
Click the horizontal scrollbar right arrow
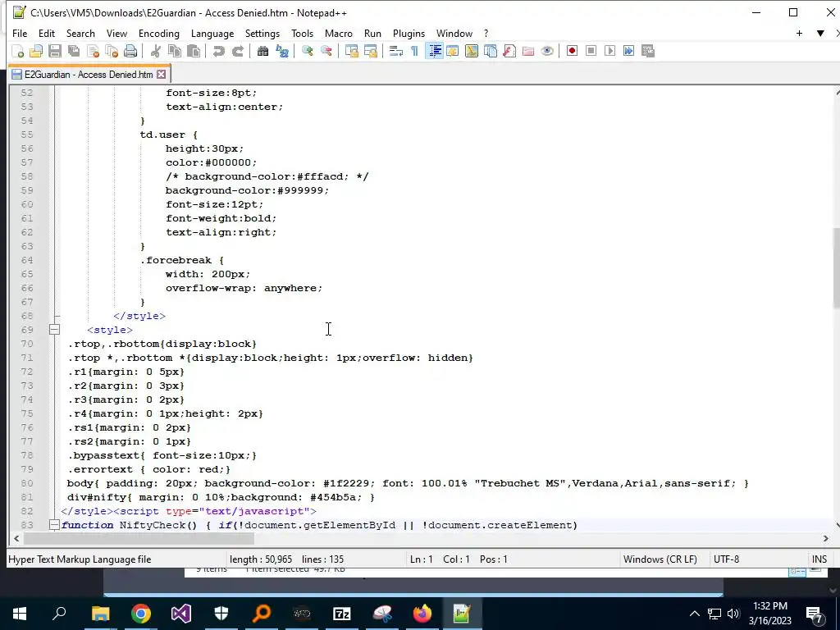[x=825, y=538]
